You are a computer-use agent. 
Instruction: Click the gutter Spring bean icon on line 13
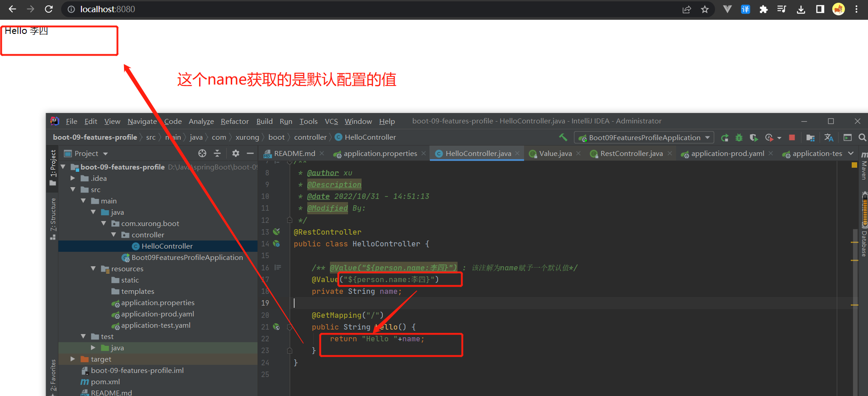(x=277, y=231)
